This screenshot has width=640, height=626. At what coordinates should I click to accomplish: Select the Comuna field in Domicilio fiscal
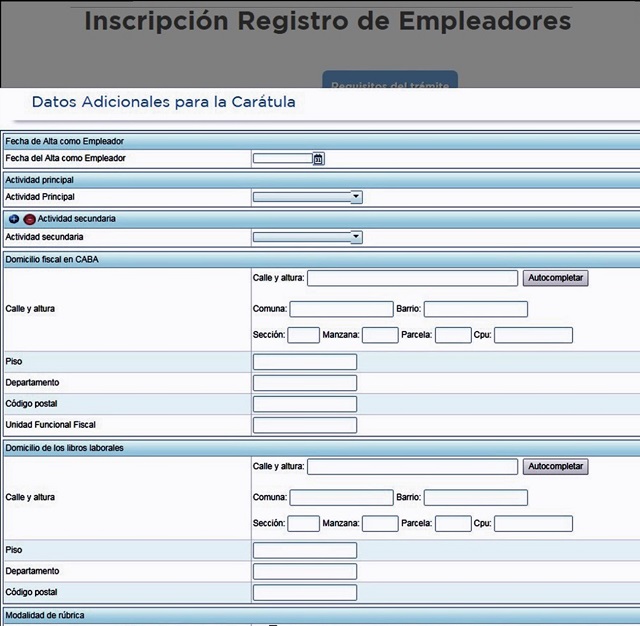point(341,309)
